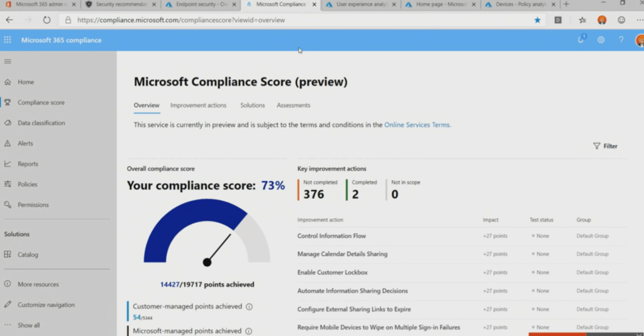This screenshot has height=336, width=644.
Task: Click the More resources info icon
Action: (8, 284)
